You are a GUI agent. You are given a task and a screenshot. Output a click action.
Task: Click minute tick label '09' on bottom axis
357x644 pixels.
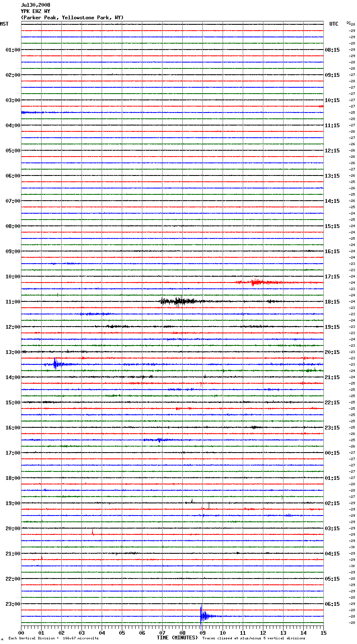(202, 633)
